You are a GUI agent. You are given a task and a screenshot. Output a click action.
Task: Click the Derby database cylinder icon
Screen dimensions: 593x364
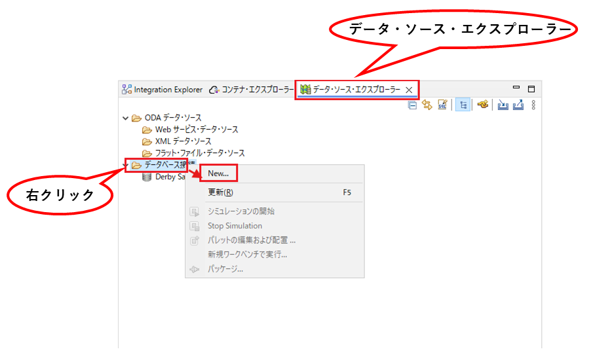(147, 177)
